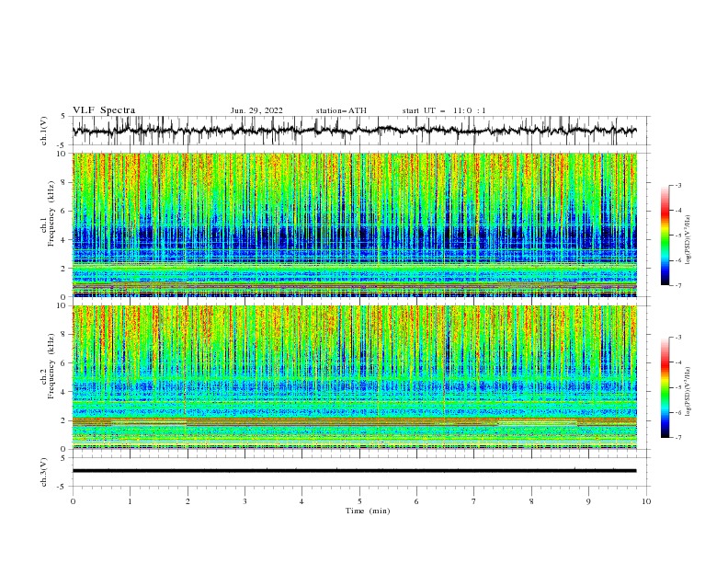Image resolution: width=728 pixels, height=563 pixels.
Task: Click the date 'Jun. 29, 2022'
Action: click(256, 110)
